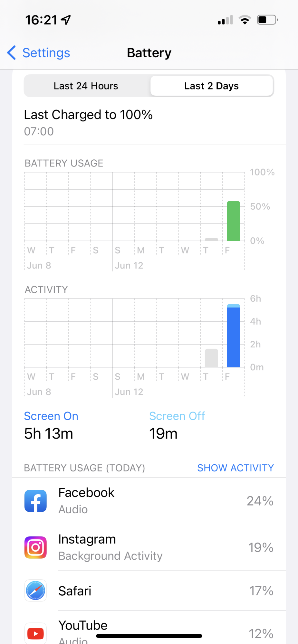Tap the back chevron icon
Image resolution: width=298 pixels, height=644 pixels.
point(12,52)
